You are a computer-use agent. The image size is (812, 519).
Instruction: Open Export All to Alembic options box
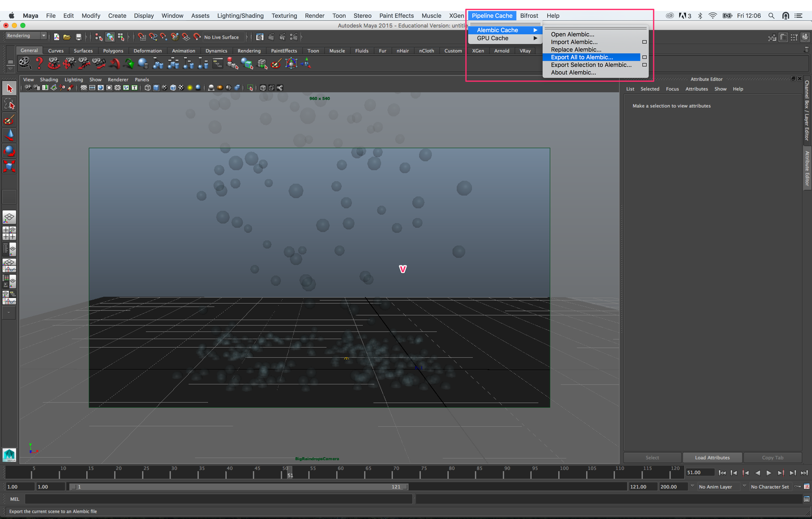coord(644,57)
